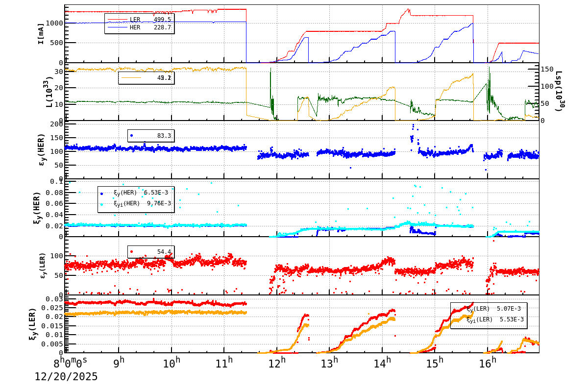Click the 54.4 legend in εy(LER) panel
588x391 pixels.
click(150, 252)
